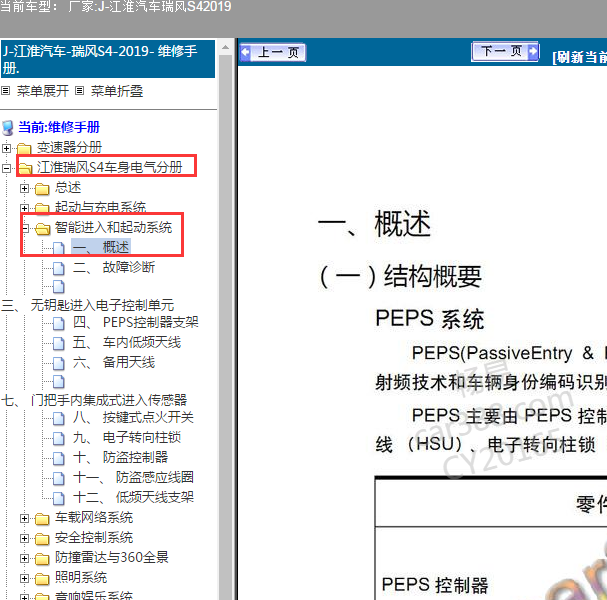Image resolution: width=607 pixels, height=600 pixels.
Task: Click the 安全控制系统 folder icon
Action: pos(42,538)
